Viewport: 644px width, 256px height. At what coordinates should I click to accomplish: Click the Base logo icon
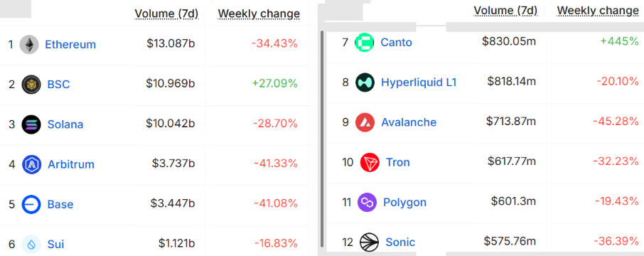click(x=31, y=204)
